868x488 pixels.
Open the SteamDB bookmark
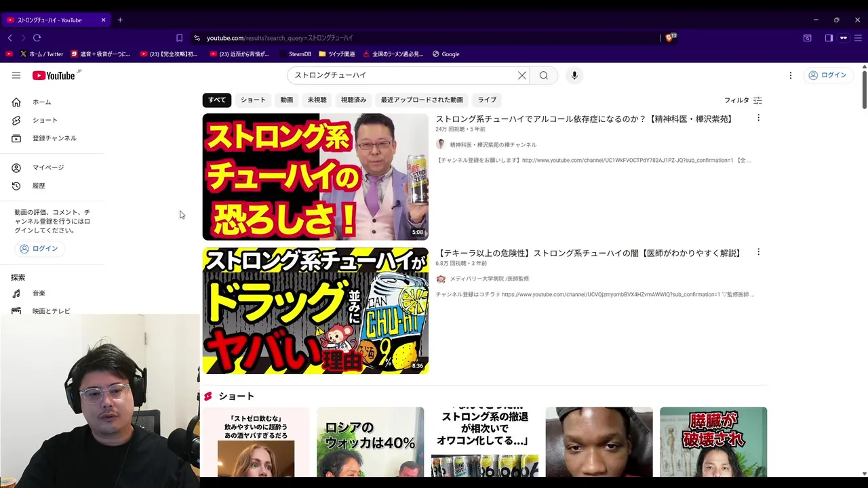click(x=295, y=54)
